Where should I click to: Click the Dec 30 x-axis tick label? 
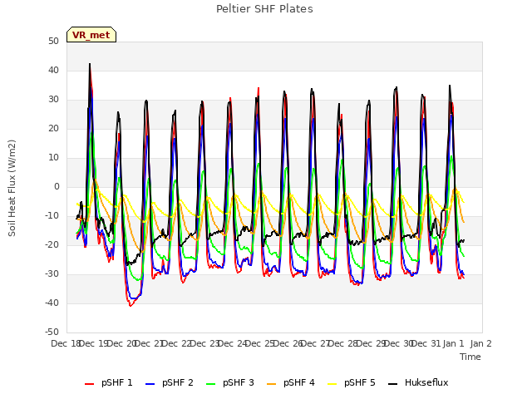pyautogui.click(x=399, y=343)
